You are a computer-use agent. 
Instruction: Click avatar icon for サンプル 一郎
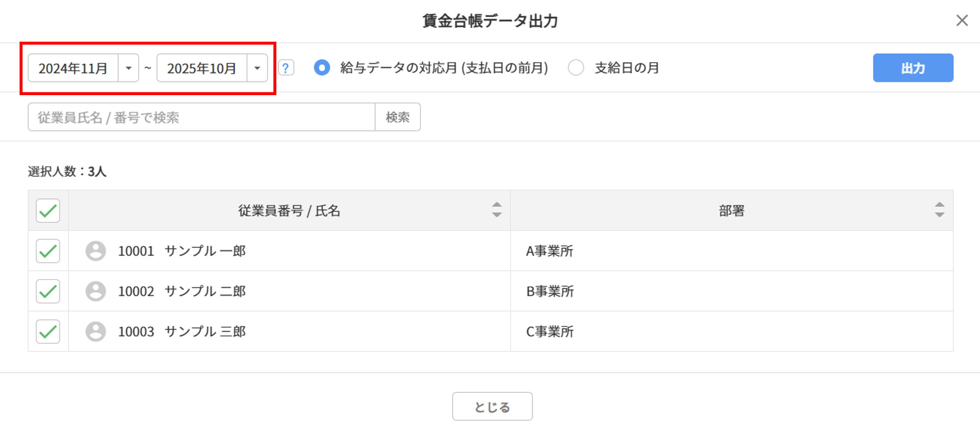click(96, 251)
